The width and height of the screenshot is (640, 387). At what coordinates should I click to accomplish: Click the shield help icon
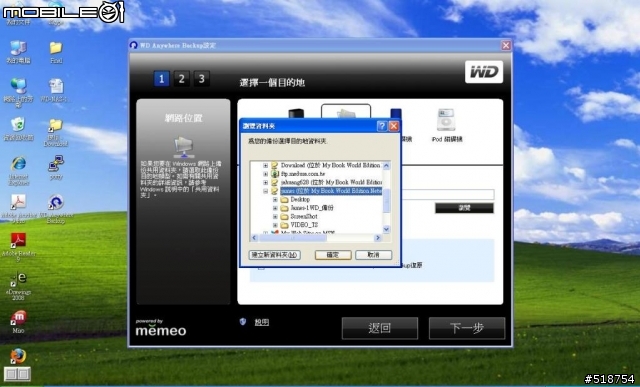pyautogui.click(x=243, y=322)
